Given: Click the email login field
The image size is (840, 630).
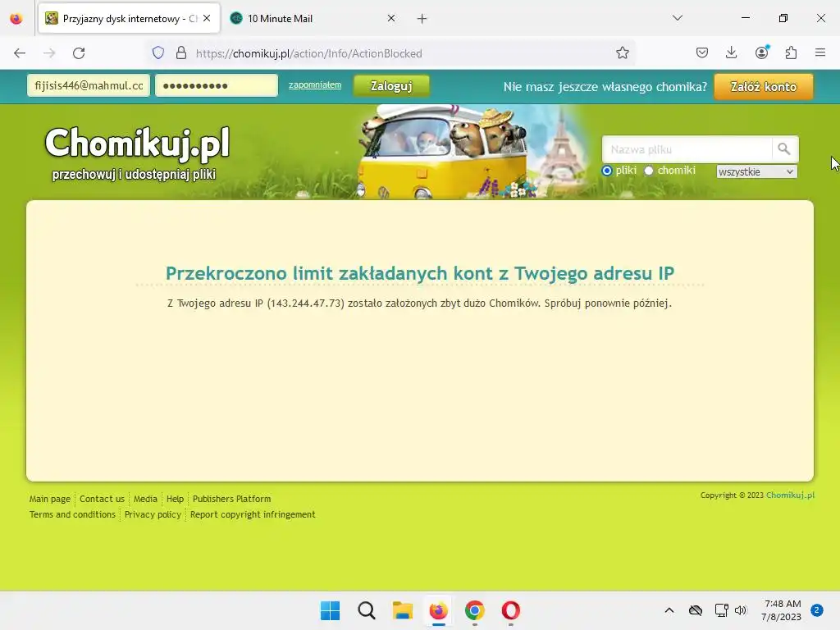Looking at the screenshot, I should [x=89, y=85].
